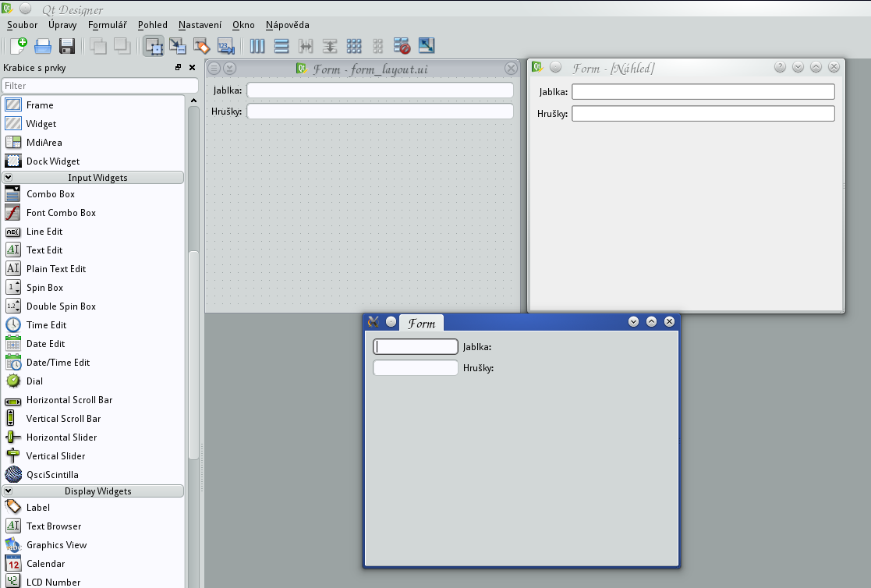Image resolution: width=871 pixels, height=588 pixels.
Task: Click widget box scroll up arrow
Action: point(193,101)
